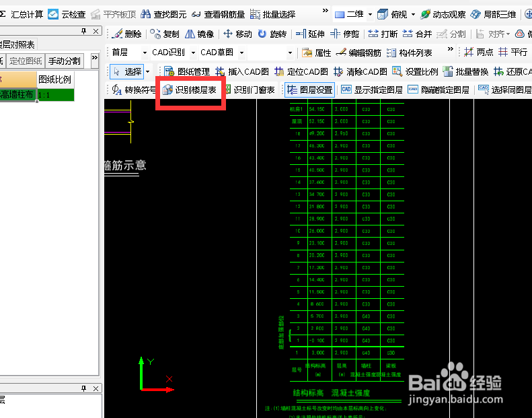Switch to 俯视 top view
Viewport: 532px width, 418px height.
[392, 14]
